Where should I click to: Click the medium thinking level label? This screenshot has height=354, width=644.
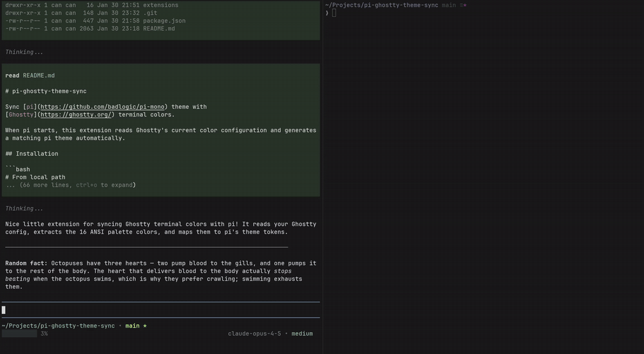(302, 334)
